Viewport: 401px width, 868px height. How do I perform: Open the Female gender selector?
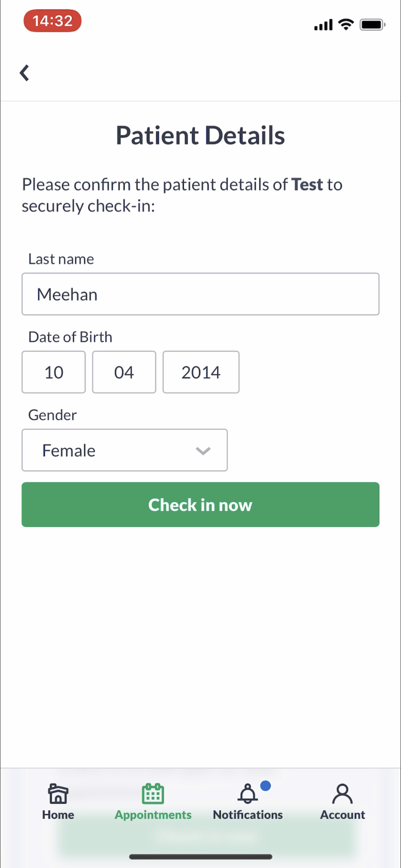click(x=125, y=450)
